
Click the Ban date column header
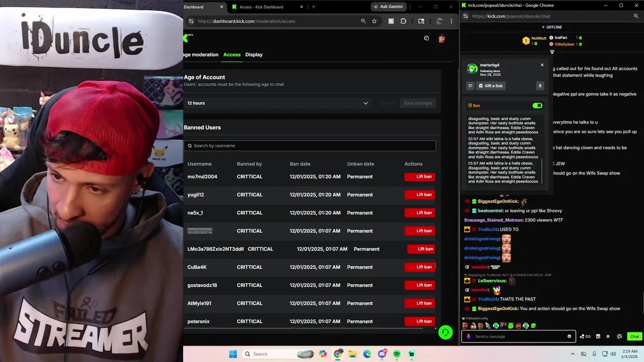click(x=300, y=164)
